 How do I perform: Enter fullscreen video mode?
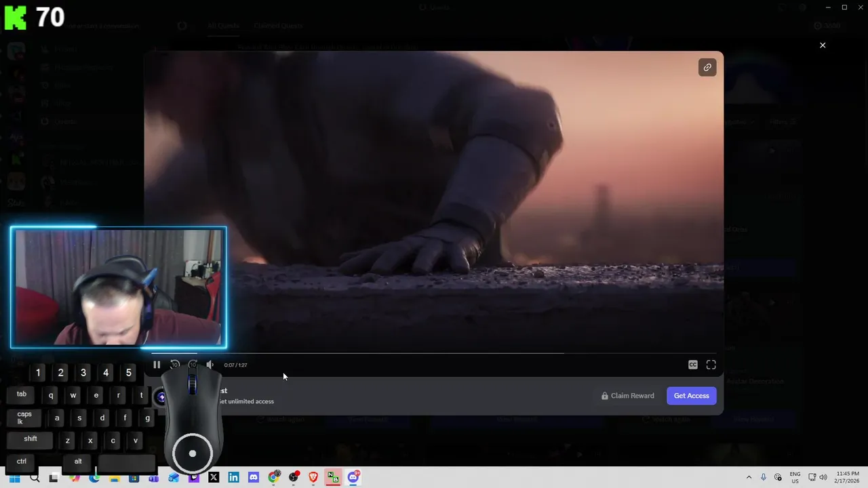coord(711,365)
